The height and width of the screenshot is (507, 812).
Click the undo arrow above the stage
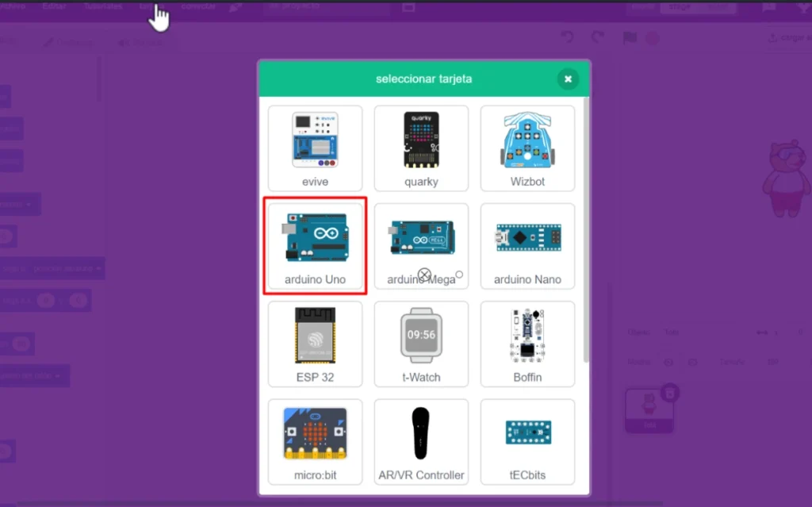click(x=567, y=37)
